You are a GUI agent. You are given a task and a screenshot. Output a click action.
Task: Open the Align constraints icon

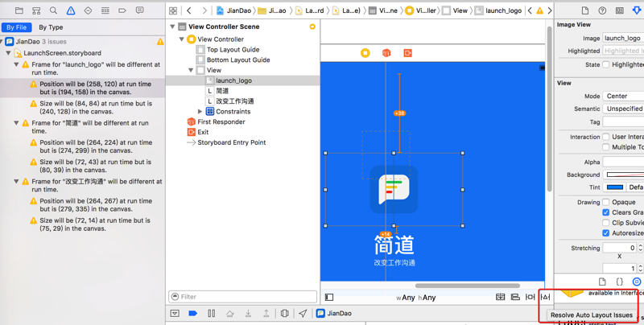click(x=515, y=297)
